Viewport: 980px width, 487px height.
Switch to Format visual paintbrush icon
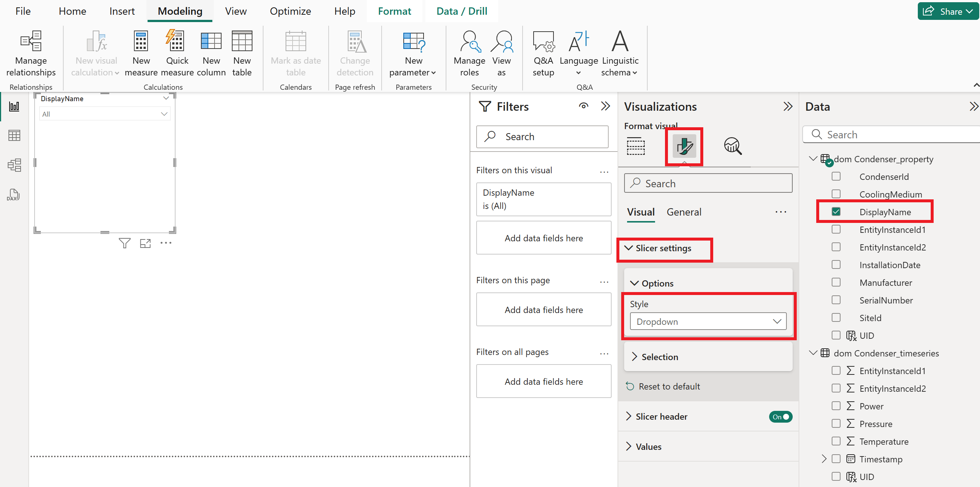click(684, 146)
